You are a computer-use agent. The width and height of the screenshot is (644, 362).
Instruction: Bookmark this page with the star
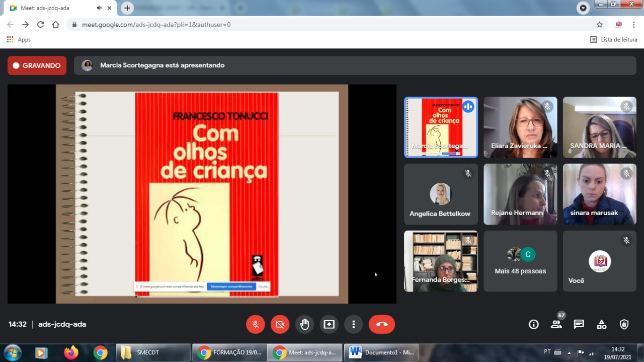[x=599, y=24]
